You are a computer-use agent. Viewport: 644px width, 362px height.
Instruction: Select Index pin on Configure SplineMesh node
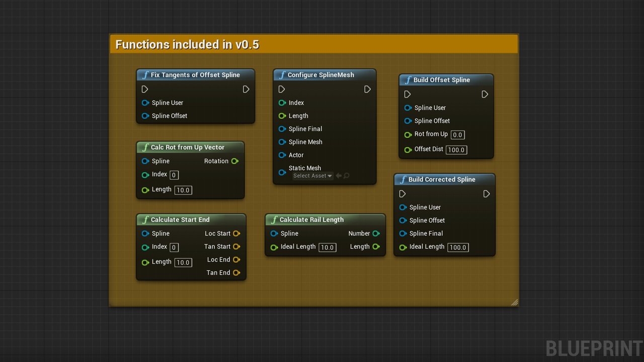point(282,103)
